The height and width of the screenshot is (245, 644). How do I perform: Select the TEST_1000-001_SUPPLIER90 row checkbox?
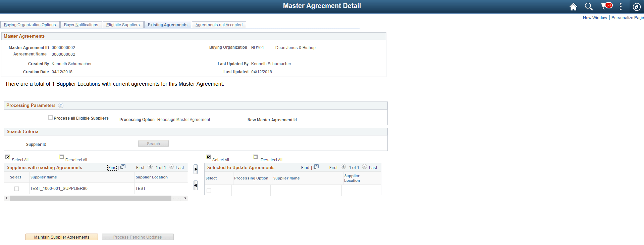[16, 189]
